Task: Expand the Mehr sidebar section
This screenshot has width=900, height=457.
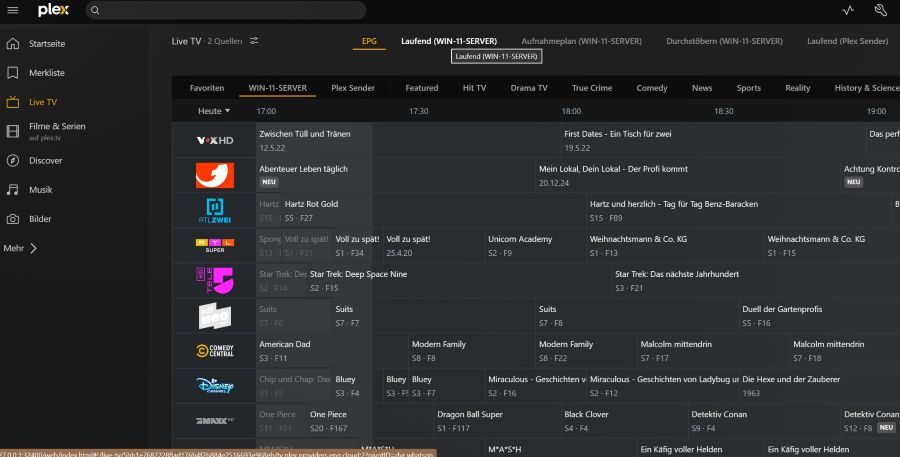Action: (20, 248)
